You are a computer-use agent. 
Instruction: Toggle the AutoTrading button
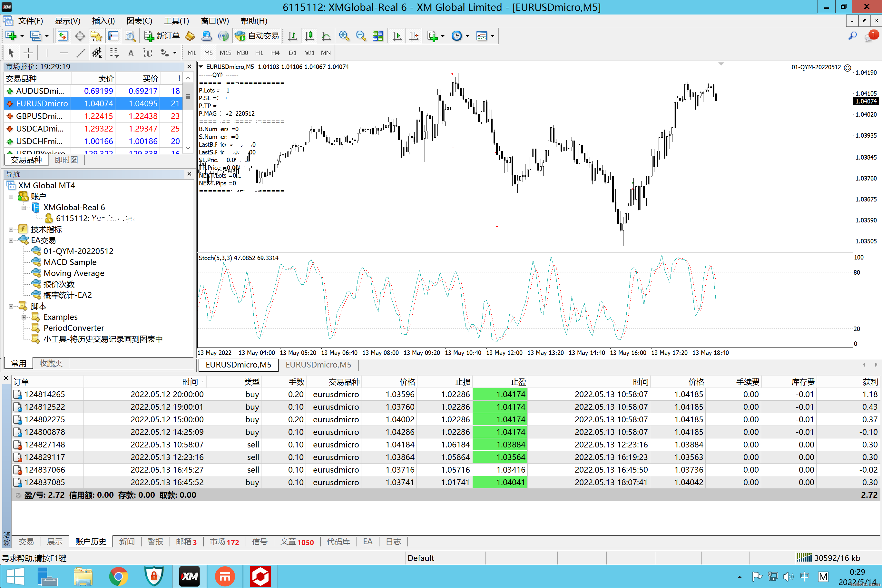click(x=257, y=36)
